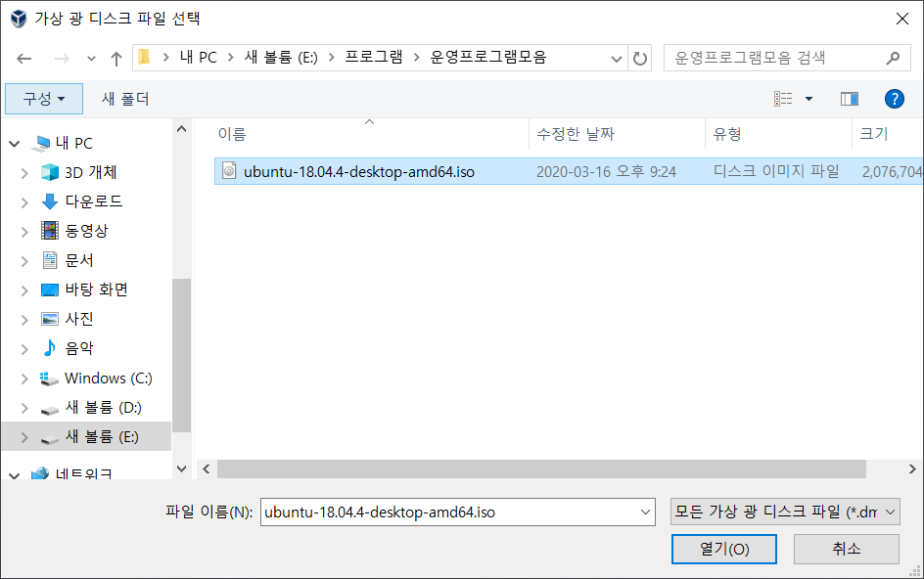Click the 열기(O) button

click(723, 549)
